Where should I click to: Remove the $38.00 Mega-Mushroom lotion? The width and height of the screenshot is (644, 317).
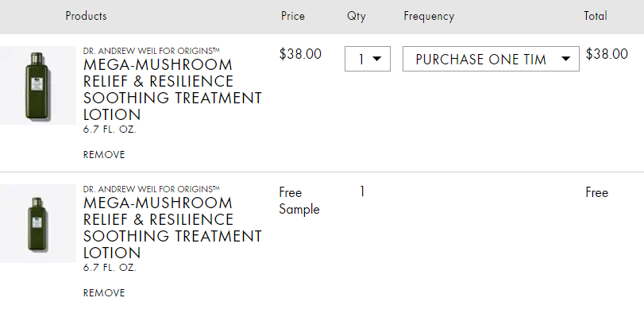(x=104, y=155)
